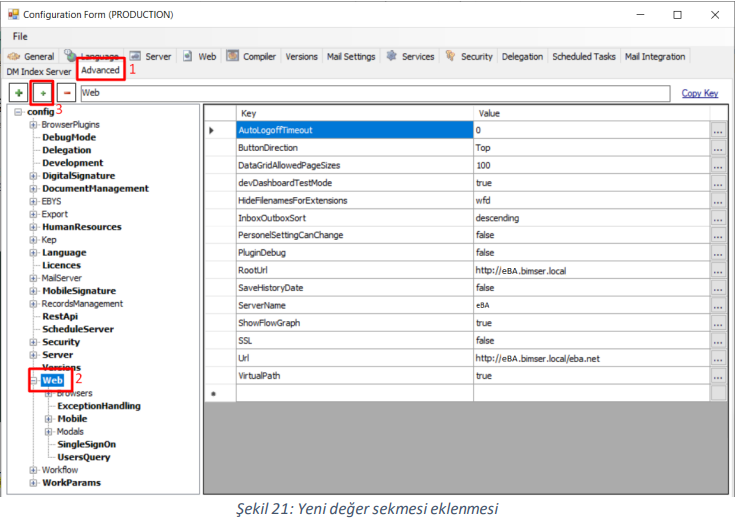738x524 pixels.
Task: Expand the DigitalSignature tree node
Action: tap(33, 176)
